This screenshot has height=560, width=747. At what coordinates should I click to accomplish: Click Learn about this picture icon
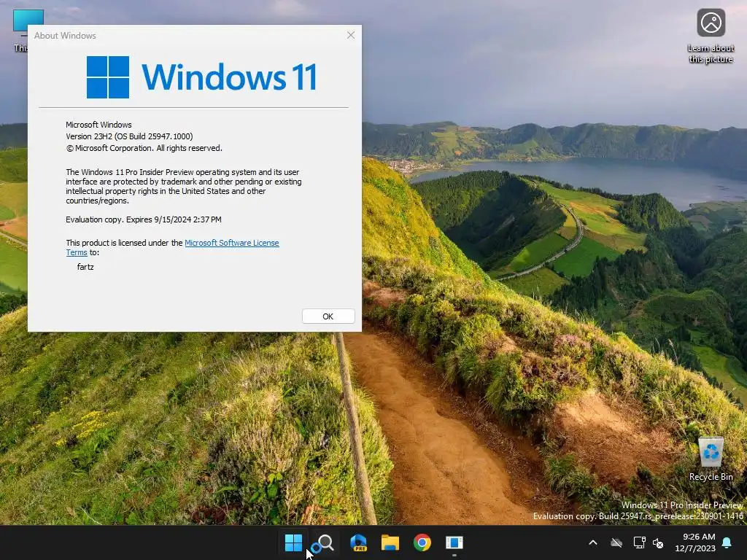pyautogui.click(x=711, y=36)
